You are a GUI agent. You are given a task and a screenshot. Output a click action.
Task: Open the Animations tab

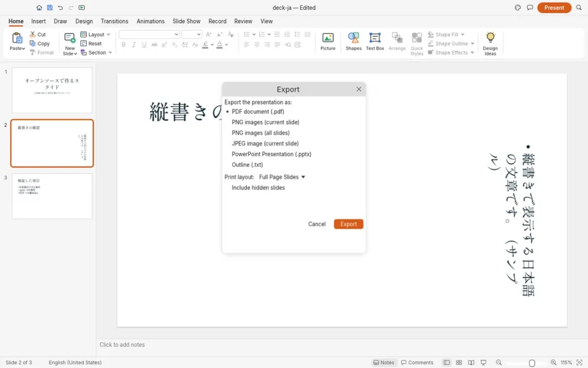coord(150,21)
